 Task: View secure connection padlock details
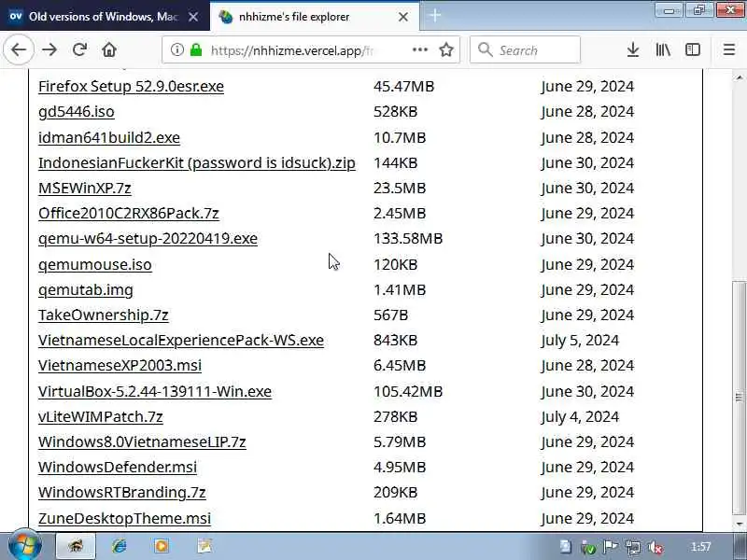click(196, 49)
